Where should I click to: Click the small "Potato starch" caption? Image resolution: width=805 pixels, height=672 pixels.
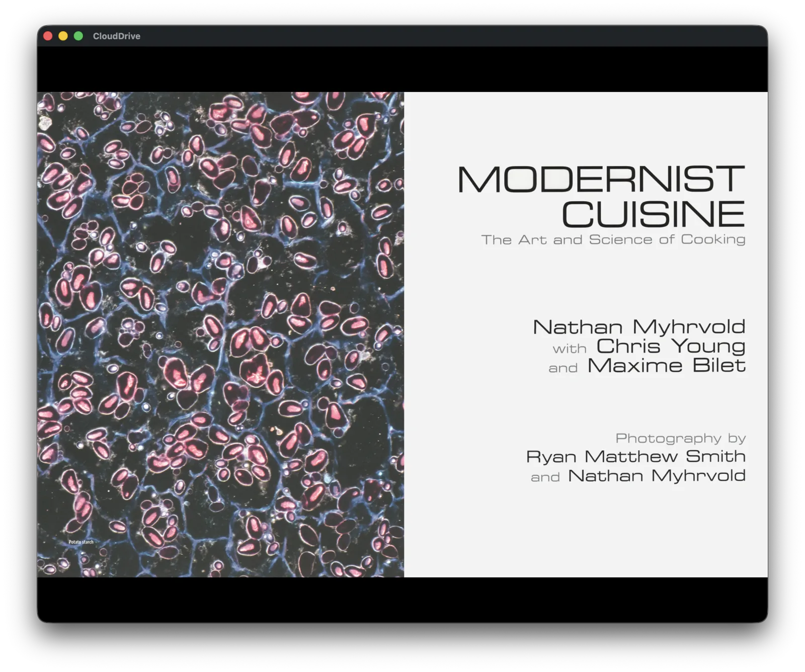pos(81,542)
